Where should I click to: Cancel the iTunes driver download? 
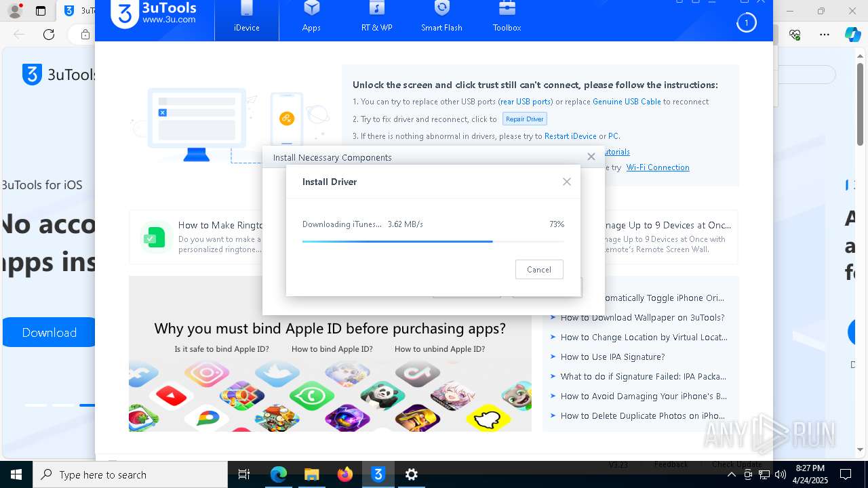pos(539,270)
